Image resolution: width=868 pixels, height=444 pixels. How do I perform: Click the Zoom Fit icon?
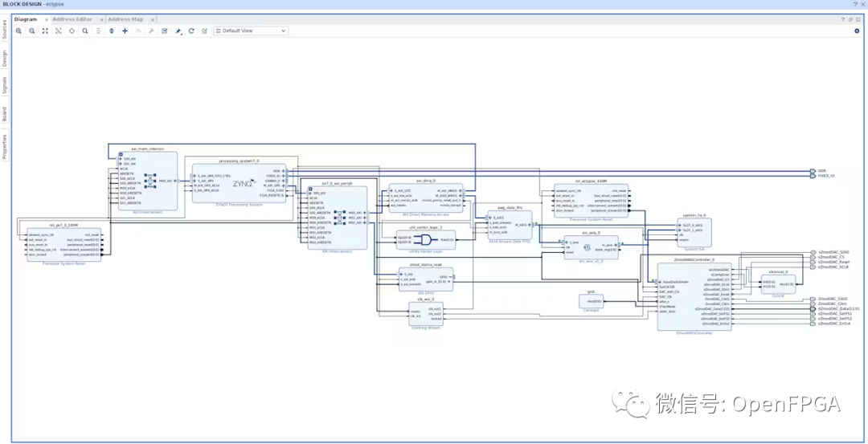click(x=45, y=31)
